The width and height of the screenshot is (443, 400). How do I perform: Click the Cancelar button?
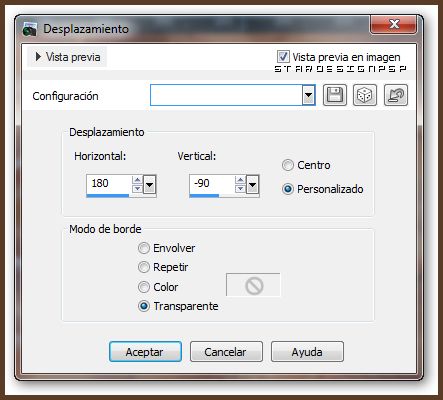coord(226,352)
